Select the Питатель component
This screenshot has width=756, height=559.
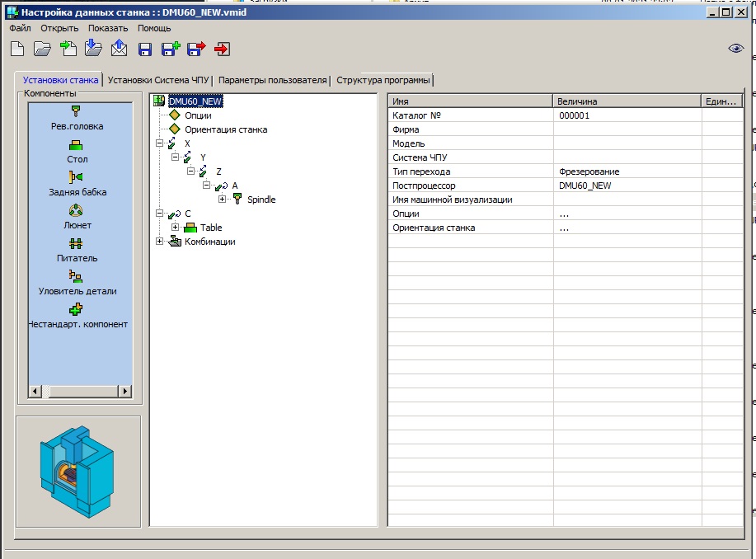click(77, 251)
